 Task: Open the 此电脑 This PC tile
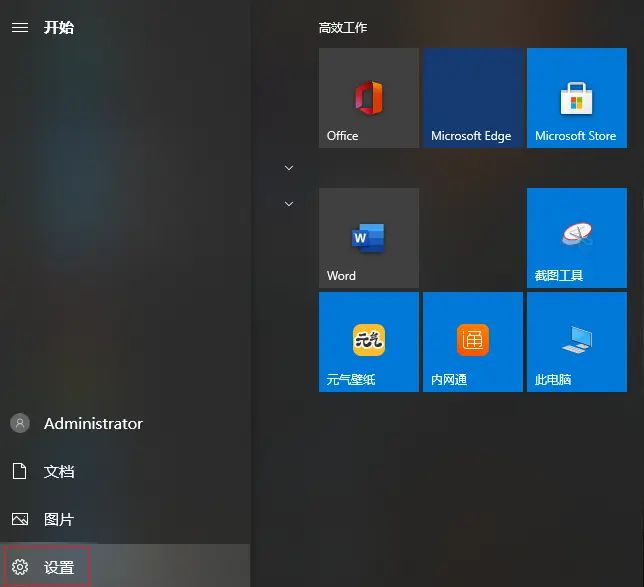click(577, 342)
